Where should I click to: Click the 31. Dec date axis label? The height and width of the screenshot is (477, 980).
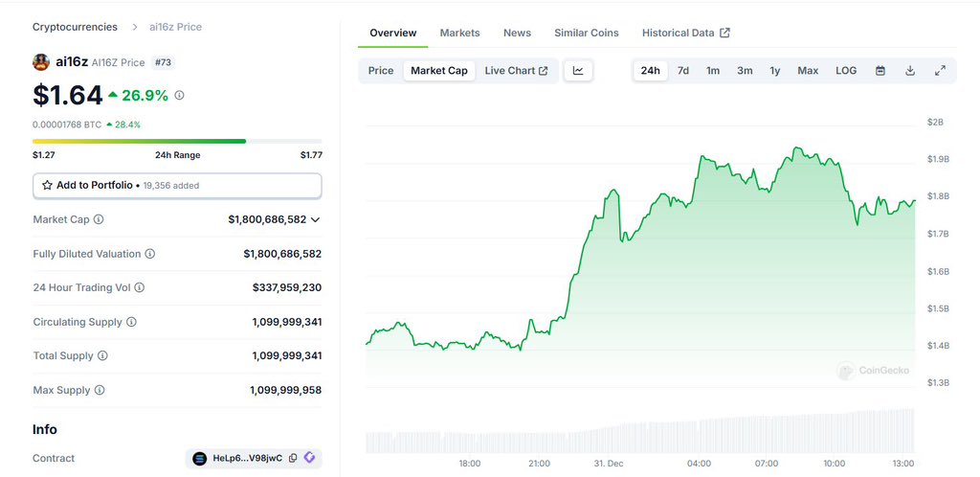[x=608, y=464]
